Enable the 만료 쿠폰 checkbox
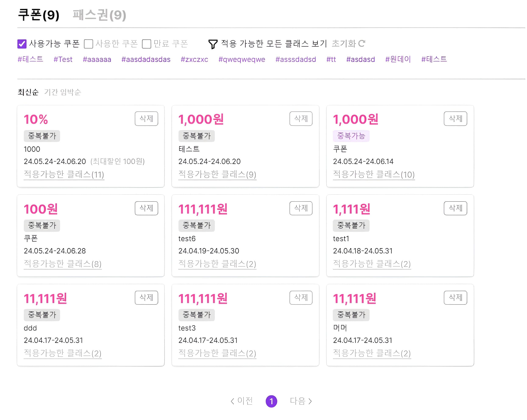Image resolution: width=527 pixels, height=420 pixels. [147, 43]
